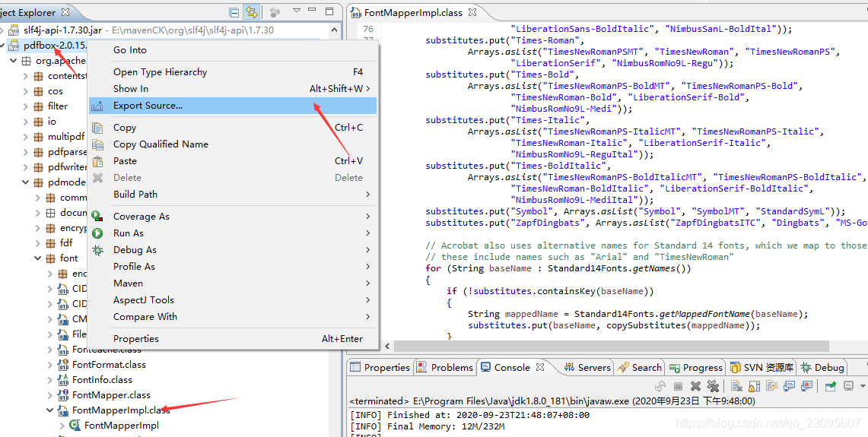Collapse the FontMapperImpl.class node
Screen dimensions: 868x437
pos(49,410)
